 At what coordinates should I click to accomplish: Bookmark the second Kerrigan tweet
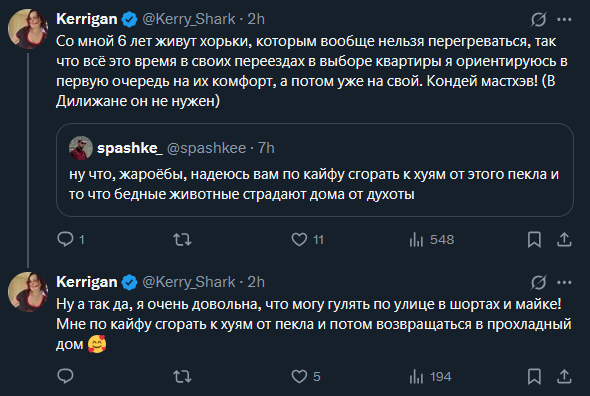coord(534,376)
